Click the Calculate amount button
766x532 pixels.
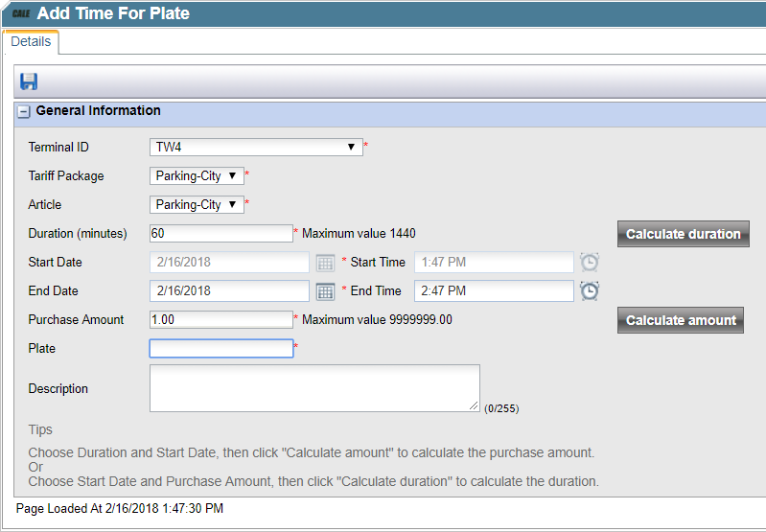(x=681, y=320)
